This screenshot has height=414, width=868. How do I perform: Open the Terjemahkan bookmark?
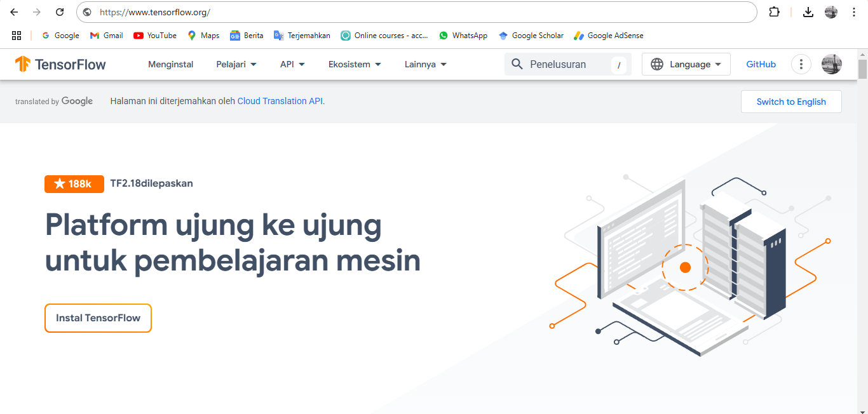[x=302, y=36]
